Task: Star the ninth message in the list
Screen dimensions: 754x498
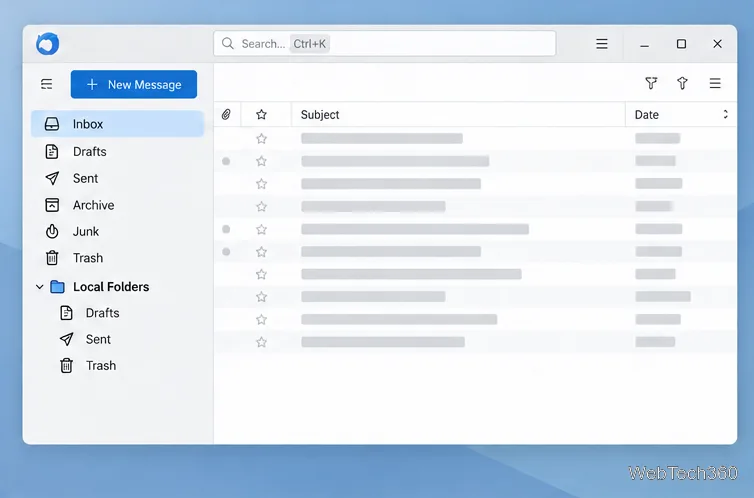Action: pyautogui.click(x=261, y=320)
